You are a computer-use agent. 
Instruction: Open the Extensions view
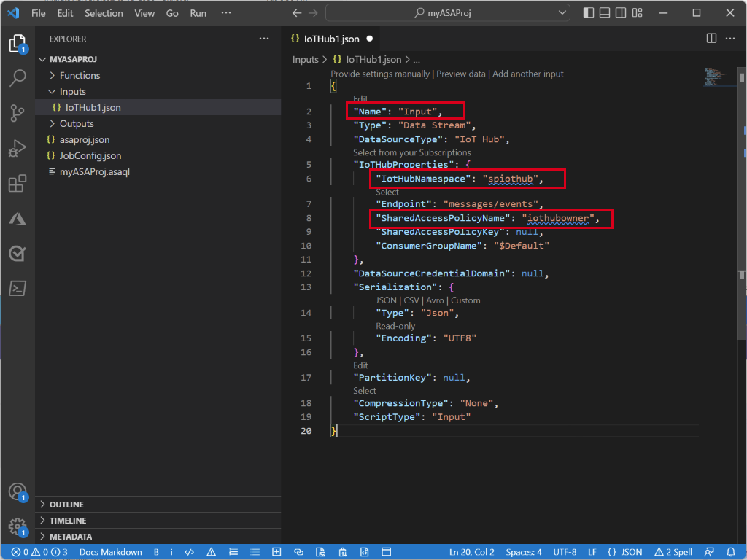click(18, 183)
